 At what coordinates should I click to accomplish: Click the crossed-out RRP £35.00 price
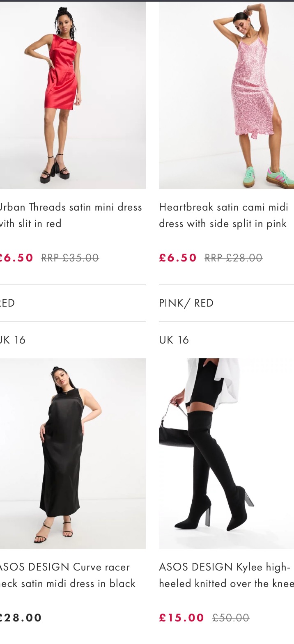pos(70,258)
